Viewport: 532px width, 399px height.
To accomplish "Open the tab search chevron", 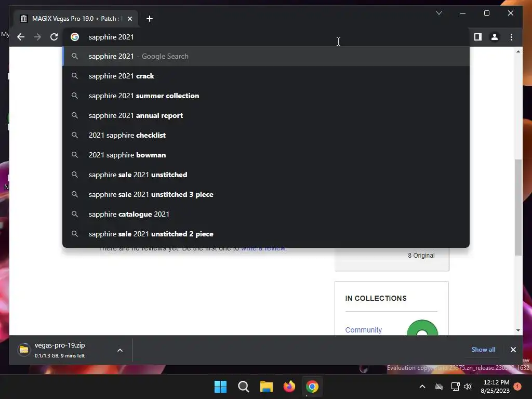I will tap(438, 13).
